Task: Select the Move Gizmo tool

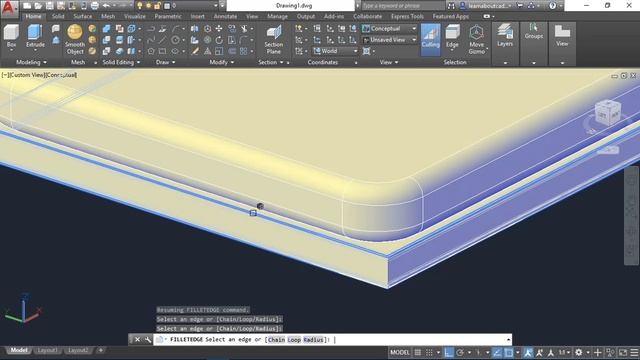Action: (x=476, y=40)
